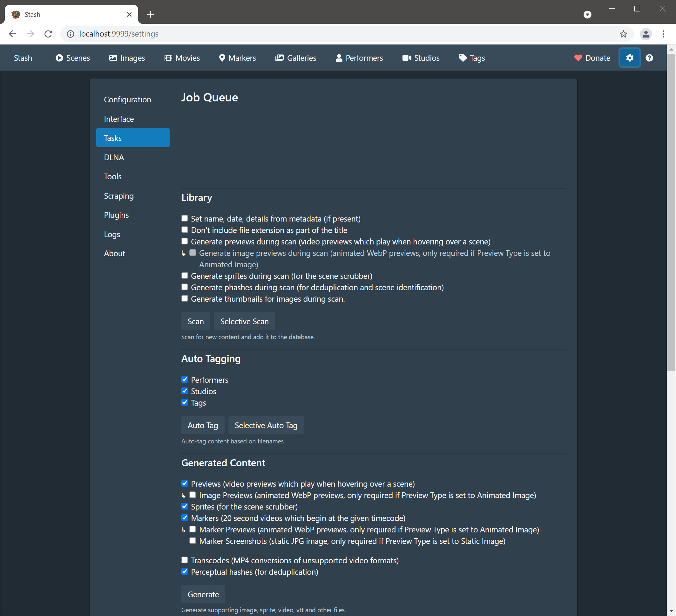Click the Selective Scan button
The image size is (676, 616).
point(245,321)
